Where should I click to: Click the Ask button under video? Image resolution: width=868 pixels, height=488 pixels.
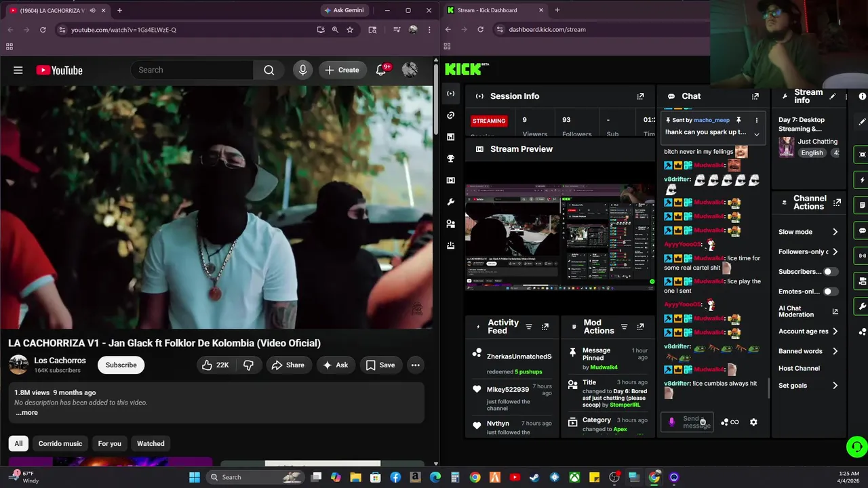[x=335, y=365]
